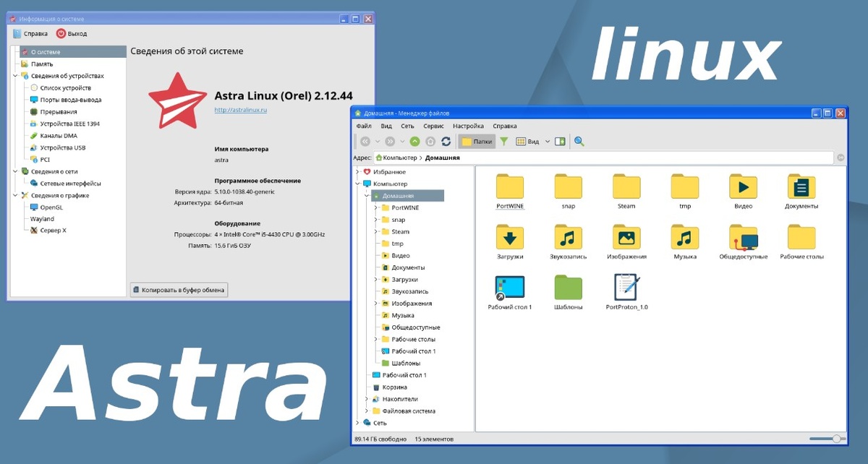Select the Видео folder icon in file pane
The height and width of the screenshot is (464, 868).
coord(743,186)
